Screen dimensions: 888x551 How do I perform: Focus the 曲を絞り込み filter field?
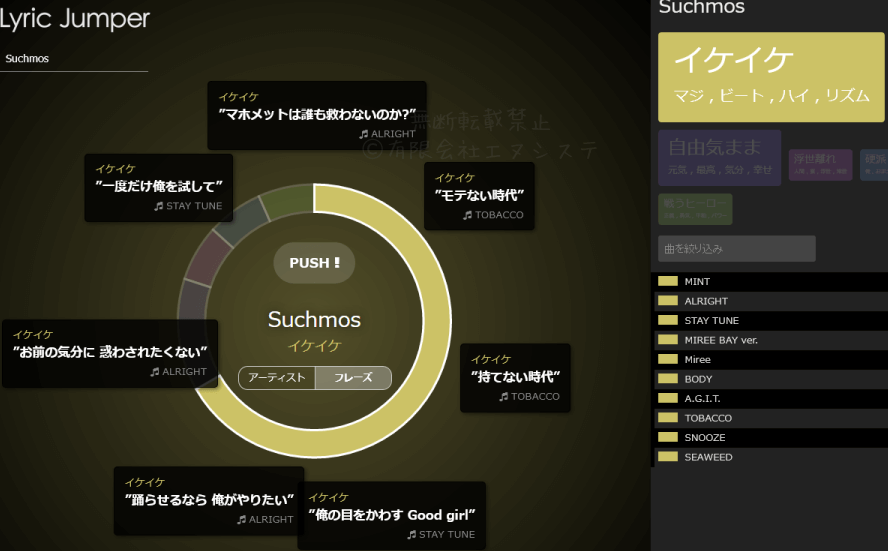(737, 249)
